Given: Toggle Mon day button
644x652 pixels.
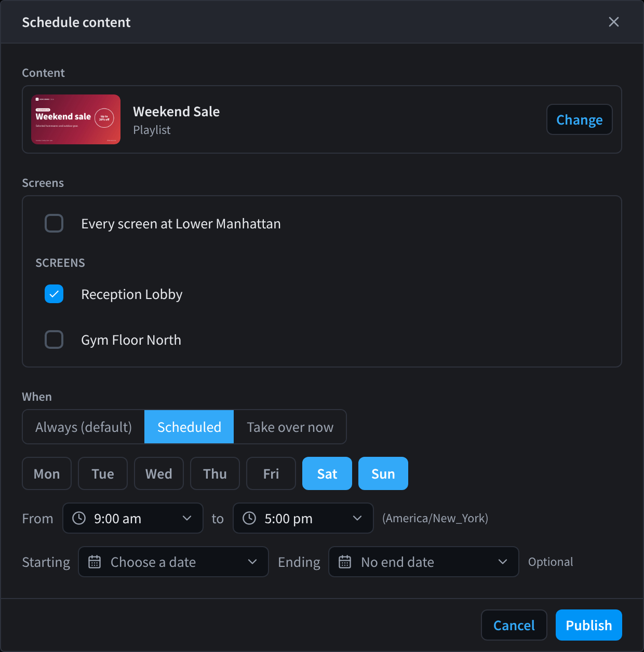Looking at the screenshot, I should click(x=47, y=473).
